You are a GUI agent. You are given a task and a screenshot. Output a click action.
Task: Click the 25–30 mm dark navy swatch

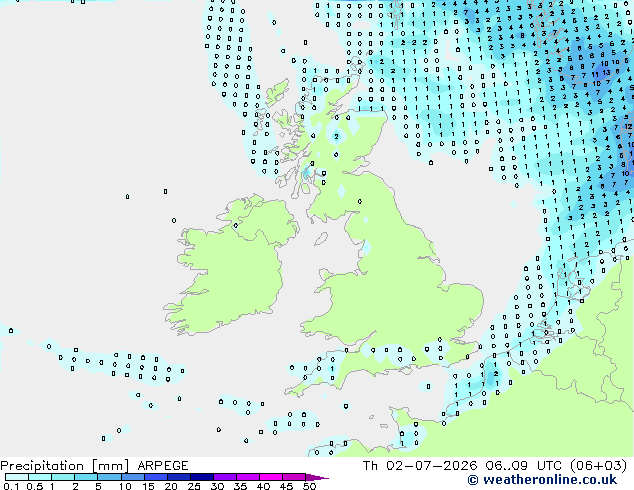pyautogui.click(x=201, y=477)
